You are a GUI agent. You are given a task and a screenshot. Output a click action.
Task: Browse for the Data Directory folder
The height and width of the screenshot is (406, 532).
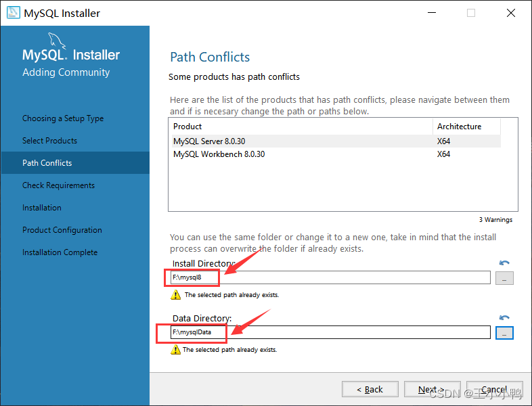[x=504, y=333]
